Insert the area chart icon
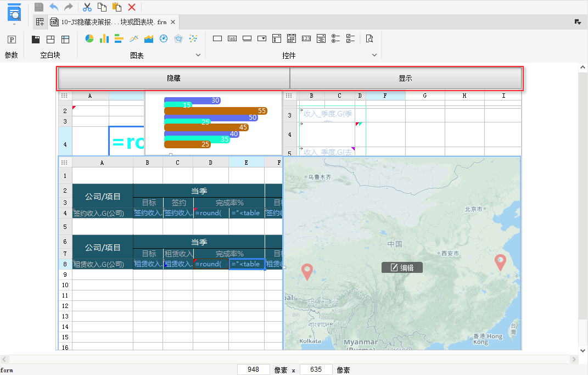The height and width of the screenshot is (375, 588). pyautogui.click(x=148, y=38)
